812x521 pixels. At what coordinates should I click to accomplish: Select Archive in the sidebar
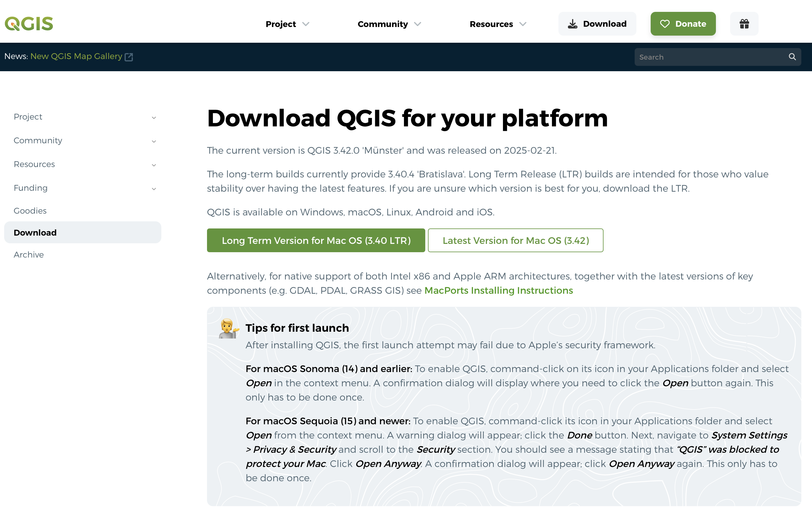pos(29,255)
